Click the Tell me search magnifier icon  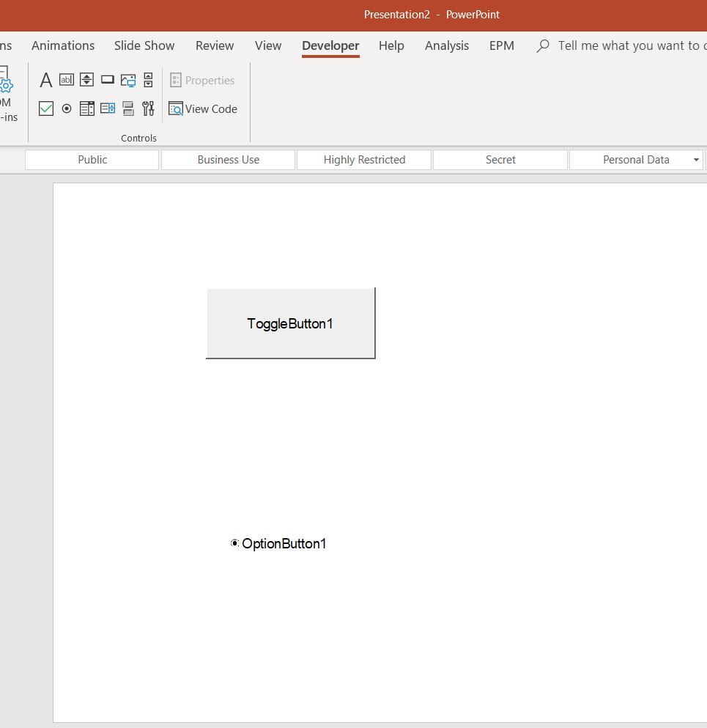(x=543, y=45)
